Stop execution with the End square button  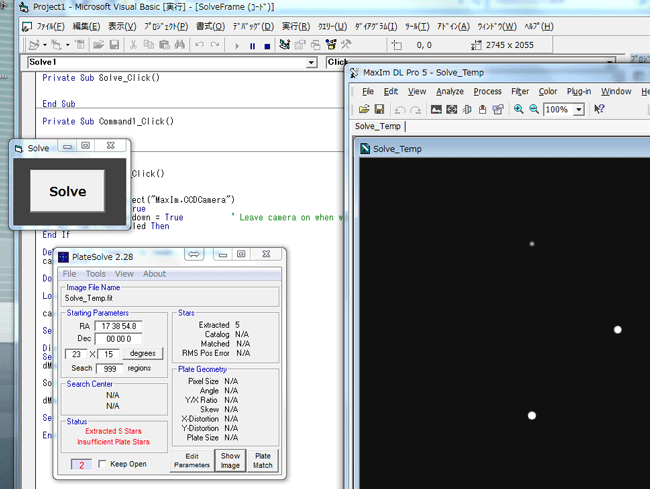pyautogui.click(x=267, y=46)
